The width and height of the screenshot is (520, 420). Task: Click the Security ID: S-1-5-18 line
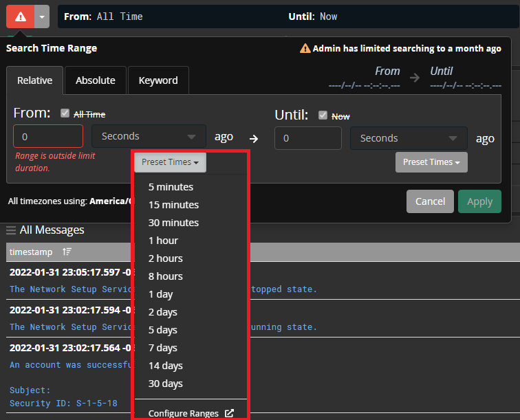tap(63, 404)
